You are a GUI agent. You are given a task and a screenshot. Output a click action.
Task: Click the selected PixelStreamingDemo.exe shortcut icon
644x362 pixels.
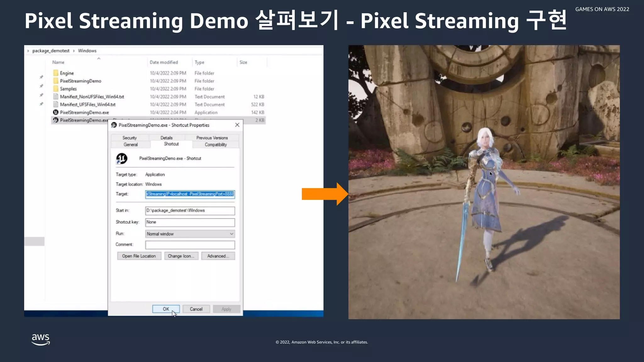[56, 120]
